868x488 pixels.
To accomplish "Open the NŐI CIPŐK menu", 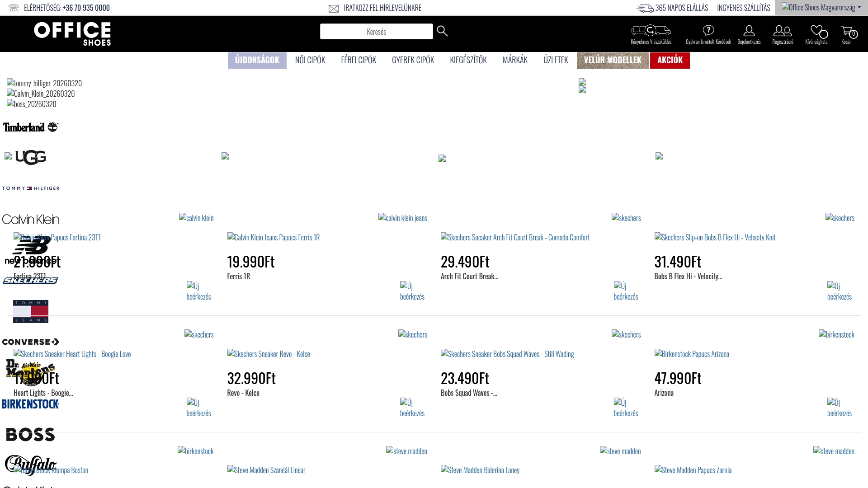I will pos(310,60).
